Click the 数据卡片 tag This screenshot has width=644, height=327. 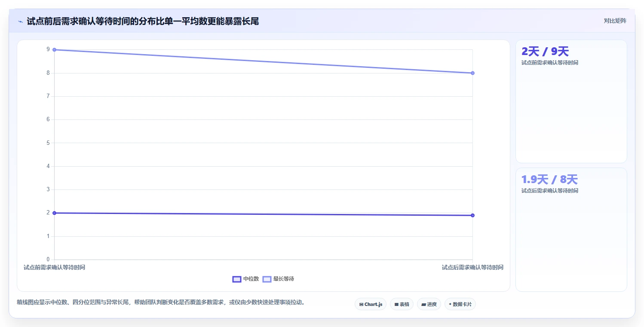460,304
